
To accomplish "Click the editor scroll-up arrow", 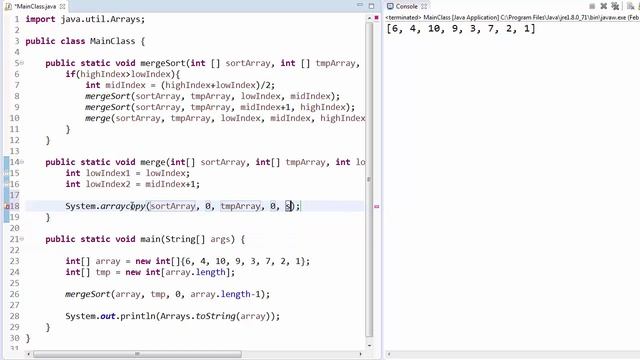I will (x=369, y=18).
